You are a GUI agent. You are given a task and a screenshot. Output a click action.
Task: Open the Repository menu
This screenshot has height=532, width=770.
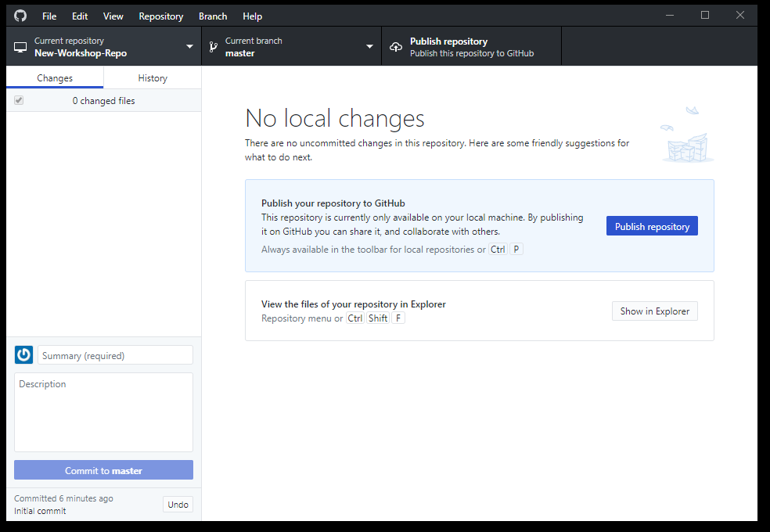coord(160,16)
